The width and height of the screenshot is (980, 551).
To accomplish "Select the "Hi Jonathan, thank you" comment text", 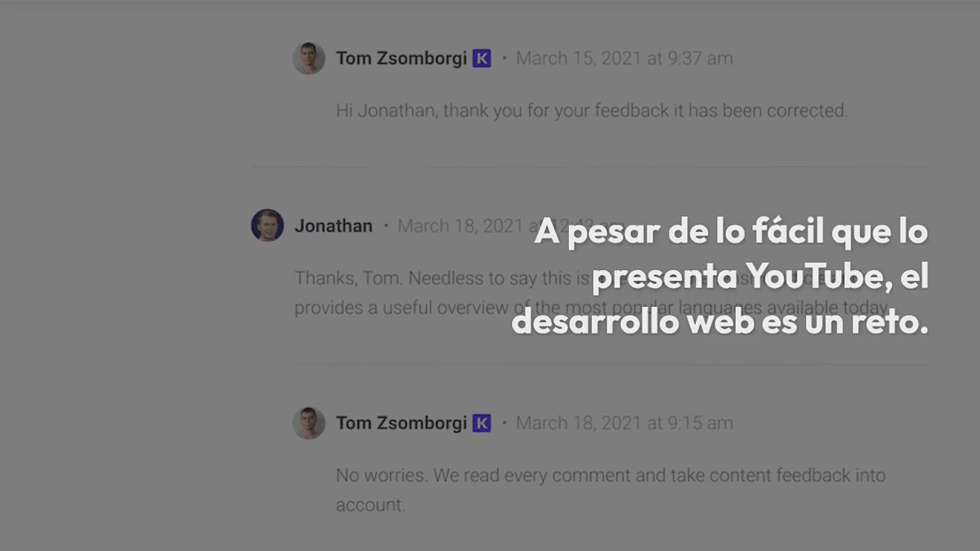I will tap(592, 111).
